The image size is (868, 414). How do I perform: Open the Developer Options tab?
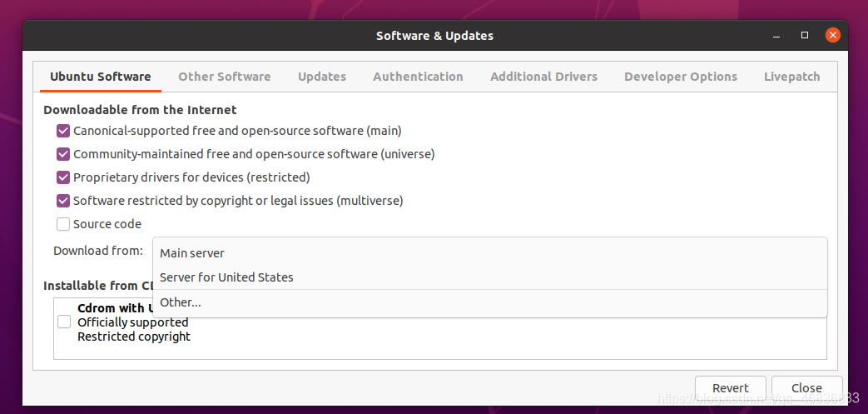pos(681,77)
